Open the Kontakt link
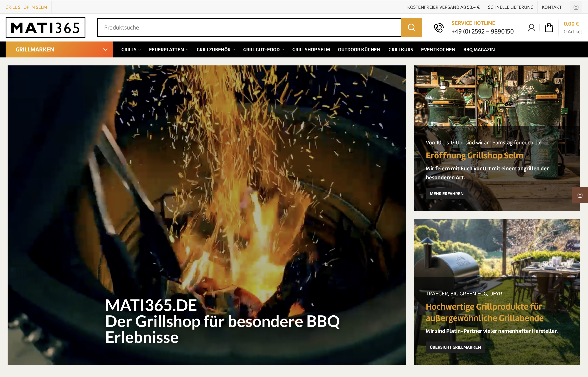 [551, 7]
